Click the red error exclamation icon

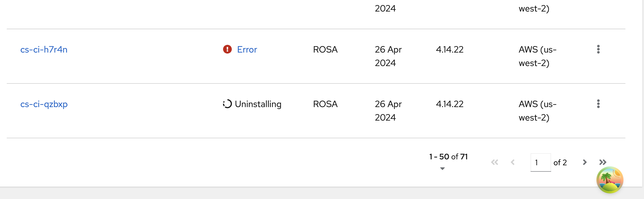(x=227, y=49)
